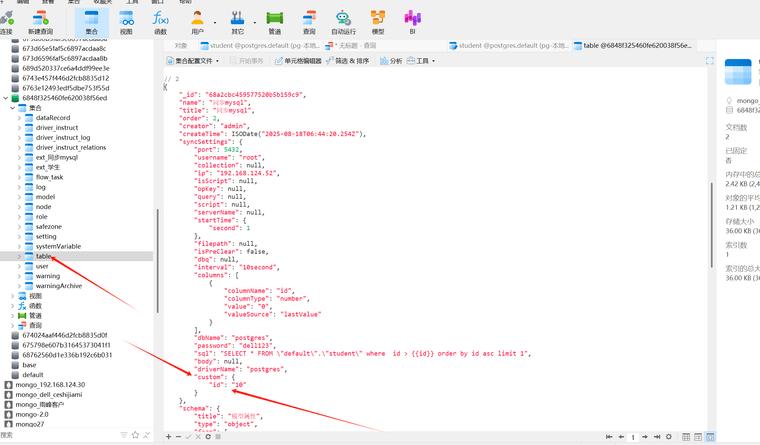The image size is (760, 445).
Task: Expand the 函数 functions node in tree
Action: (x=13, y=306)
